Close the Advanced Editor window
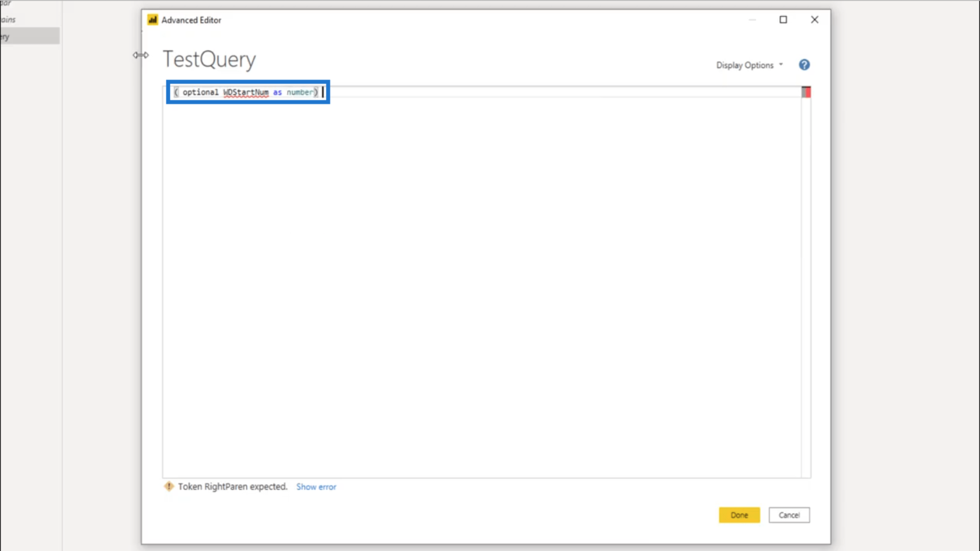This screenshot has width=980, height=551. (815, 20)
